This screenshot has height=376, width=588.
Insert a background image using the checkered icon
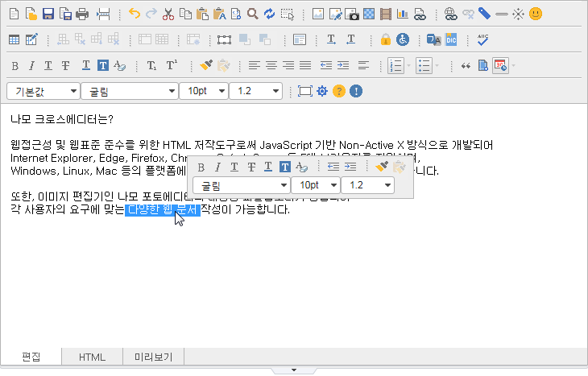point(369,14)
